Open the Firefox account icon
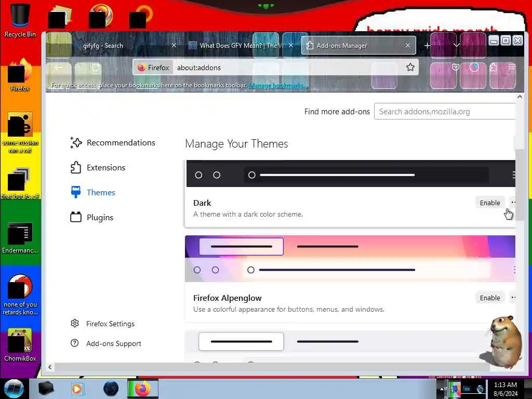532x399 pixels. [474, 68]
